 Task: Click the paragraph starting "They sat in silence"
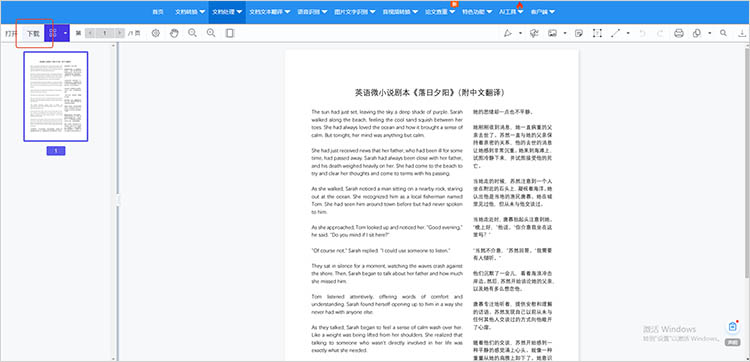pyautogui.click(x=387, y=273)
